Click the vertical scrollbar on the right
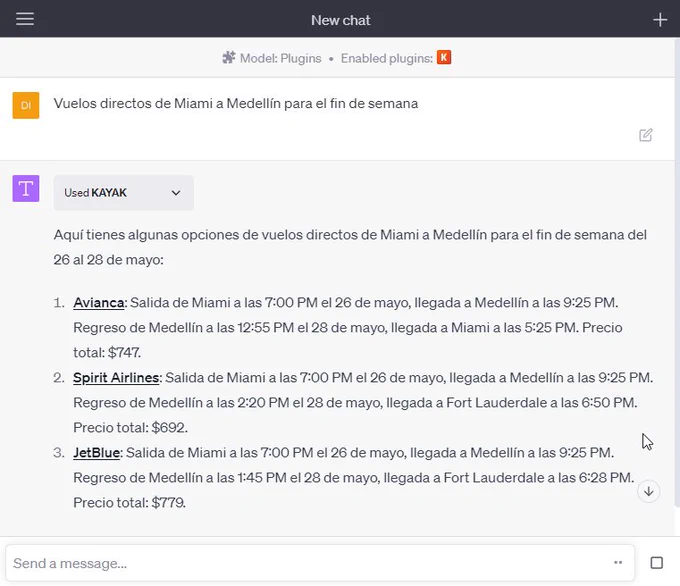This screenshot has width=680, height=586. [677, 271]
